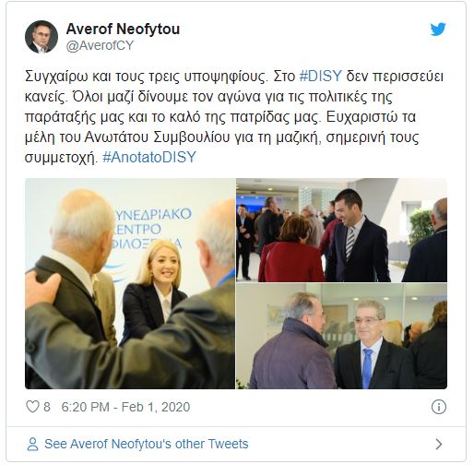Viewport: 474px width, 476px height.
Task: Open the photo of man in striped tie
Action: pos(341,230)
